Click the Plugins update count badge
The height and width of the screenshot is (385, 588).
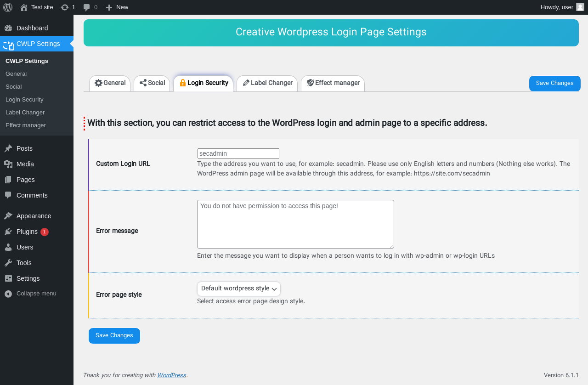point(45,232)
